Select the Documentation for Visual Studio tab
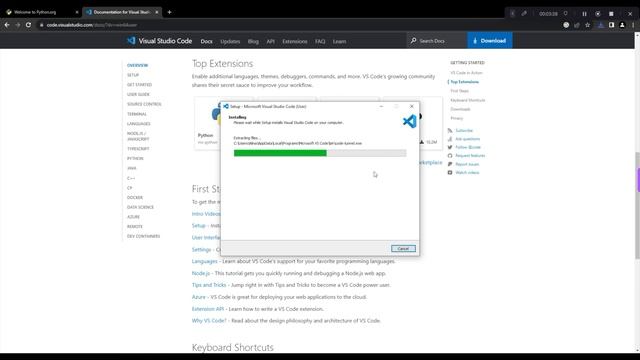The image size is (640, 360). [121, 12]
